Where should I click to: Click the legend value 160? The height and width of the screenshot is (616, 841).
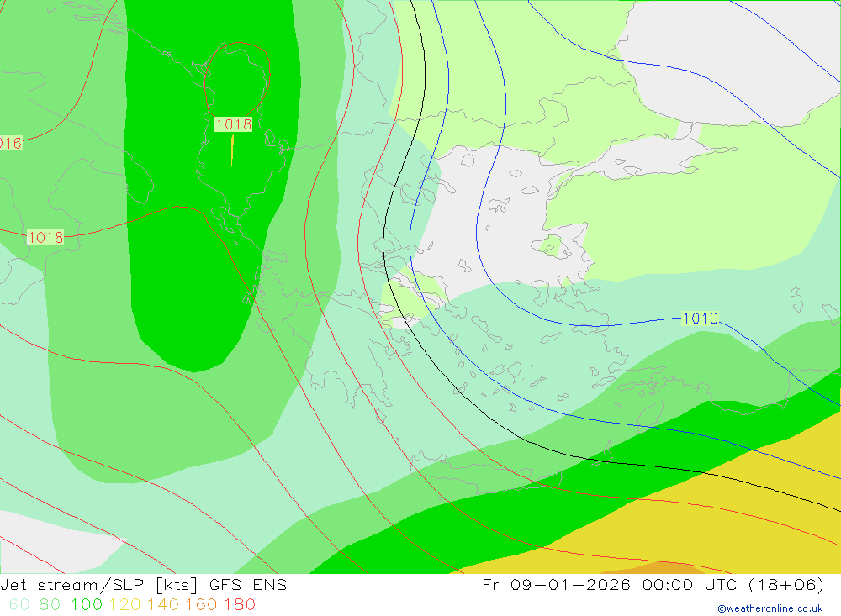[x=201, y=604]
